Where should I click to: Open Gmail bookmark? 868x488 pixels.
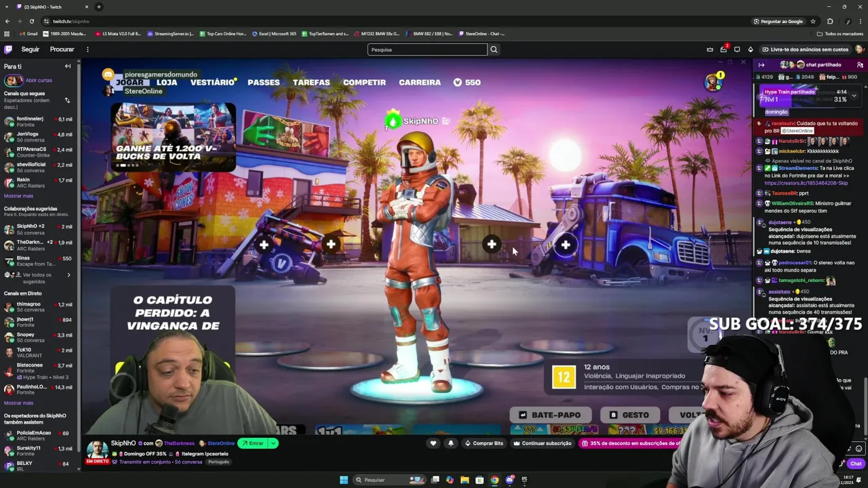(28, 34)
